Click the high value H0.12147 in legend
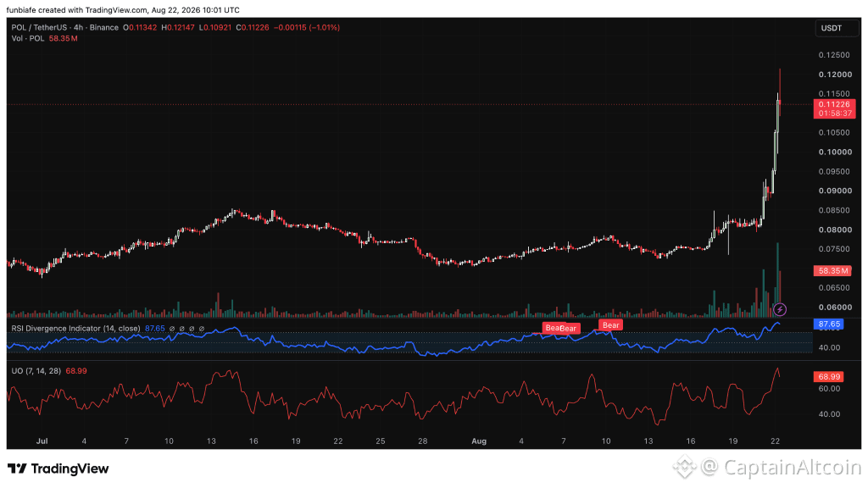The width and height of the screenshot is (868, 488). coord(178,27)
